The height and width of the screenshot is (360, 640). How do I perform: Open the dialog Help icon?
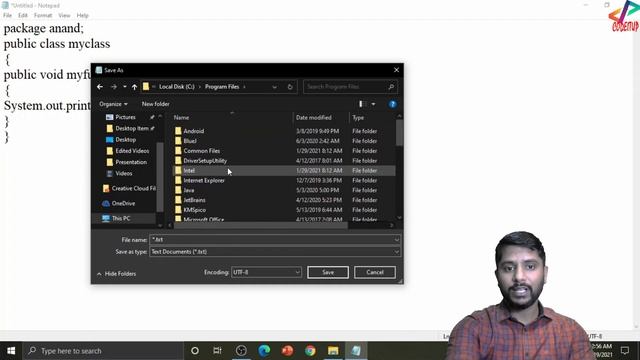pyautogui.click(x=392, y=104)
